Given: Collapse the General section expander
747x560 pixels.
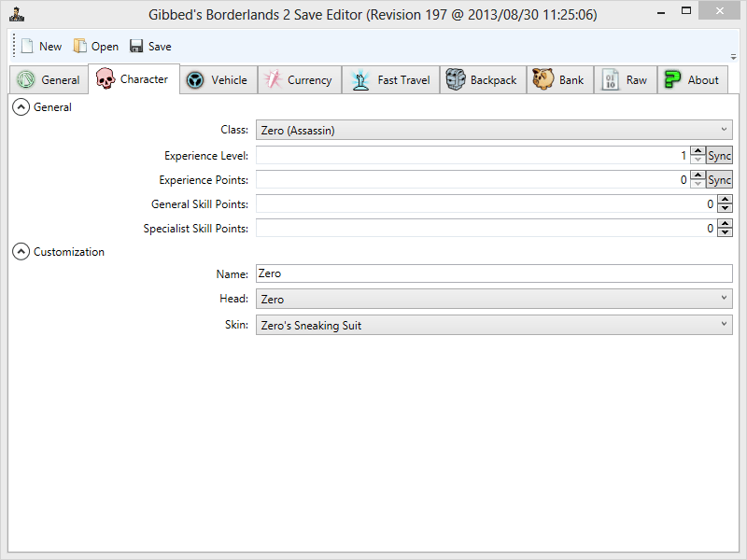Looking at the screenshot, I should [21, 107].
